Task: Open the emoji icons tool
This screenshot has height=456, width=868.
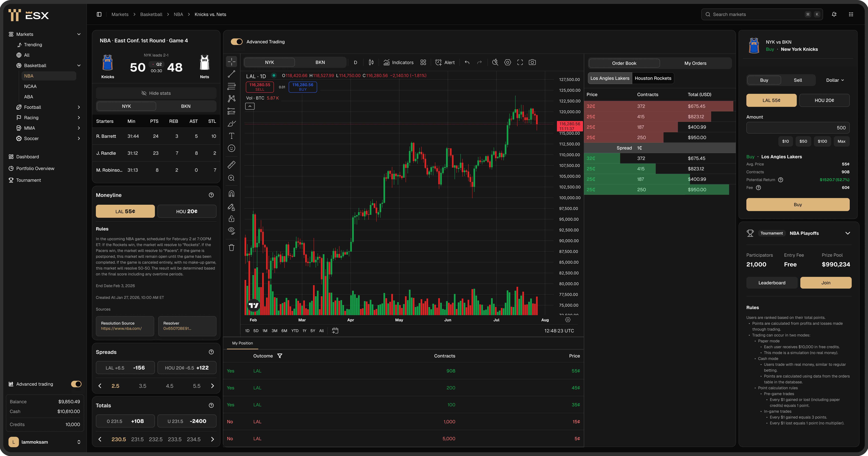Action: (x=232, y=148)
